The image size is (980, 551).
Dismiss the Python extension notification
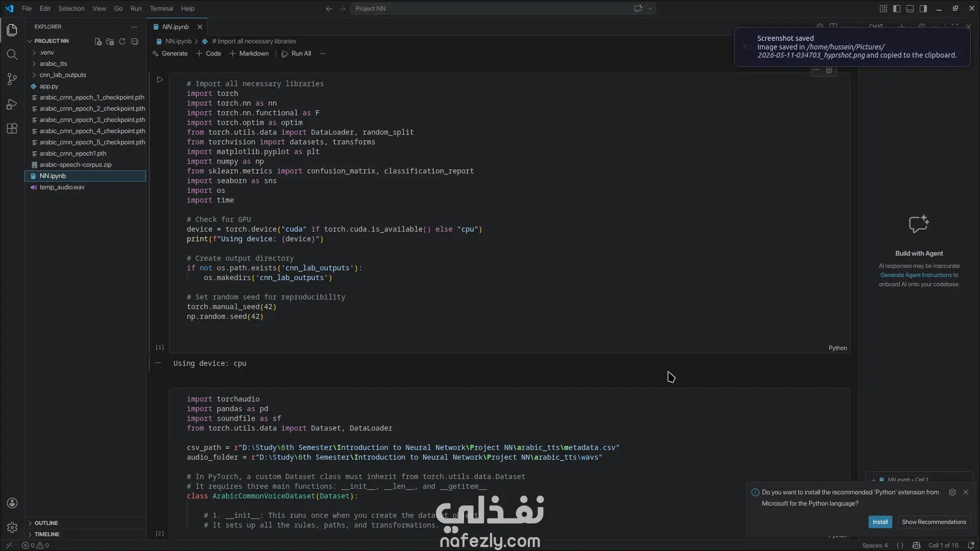(x=965, y=492)
